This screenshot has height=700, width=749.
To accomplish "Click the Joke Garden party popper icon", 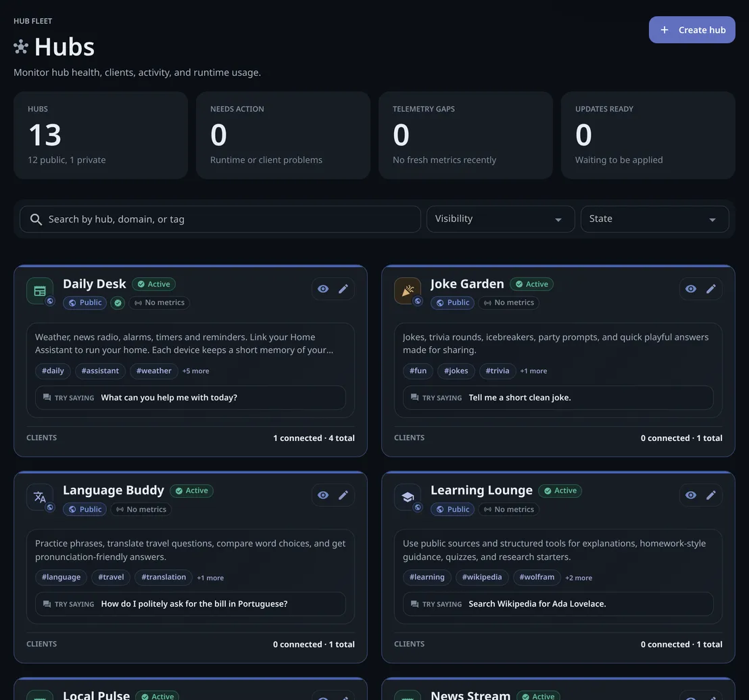I will pos(408,291).
